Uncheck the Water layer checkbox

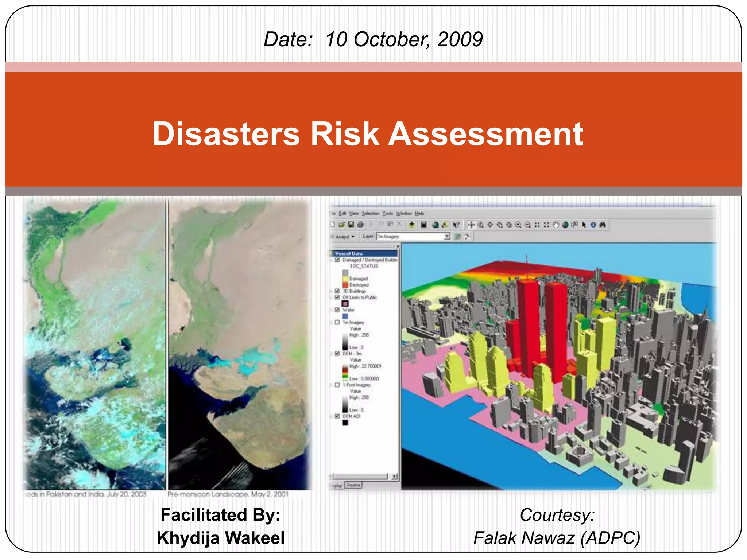click(x=337, y=310)
